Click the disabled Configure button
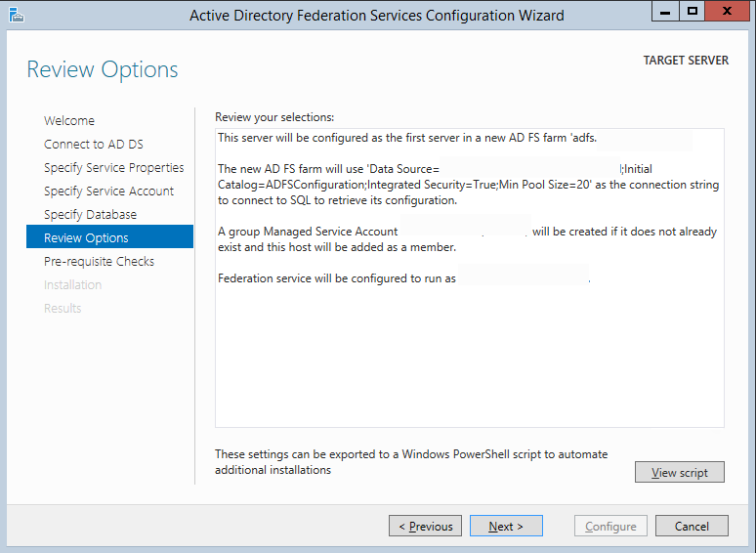This screenshot has width=756, height=553. [x=610, y=527]
